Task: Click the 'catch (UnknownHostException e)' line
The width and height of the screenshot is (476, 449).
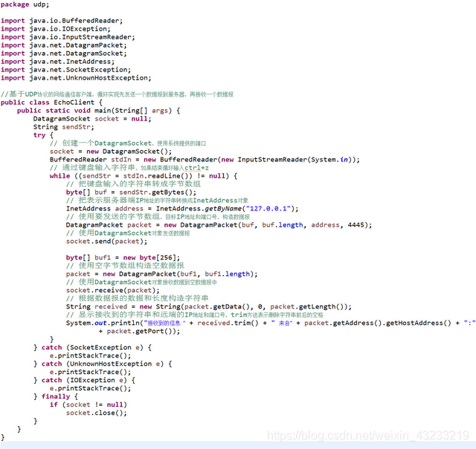Action: [x=103, y=364]
